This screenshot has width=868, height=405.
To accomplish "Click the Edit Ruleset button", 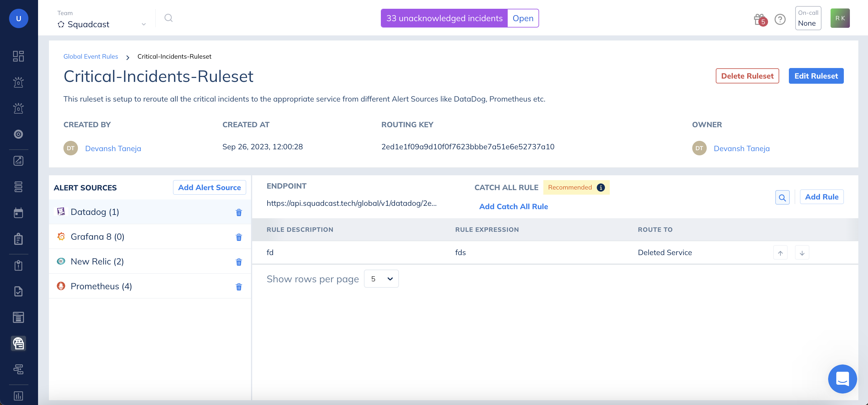I will coord(816,76).
